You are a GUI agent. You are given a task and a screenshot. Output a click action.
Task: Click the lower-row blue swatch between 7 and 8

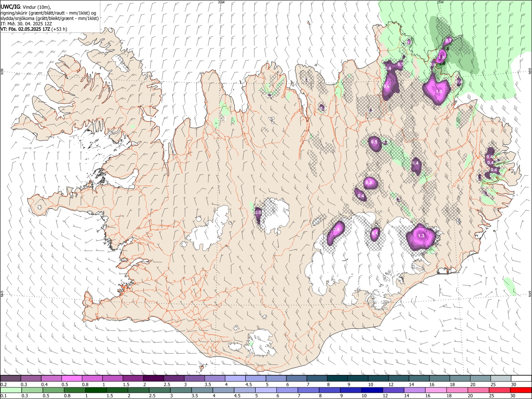(x=308, y=390)
